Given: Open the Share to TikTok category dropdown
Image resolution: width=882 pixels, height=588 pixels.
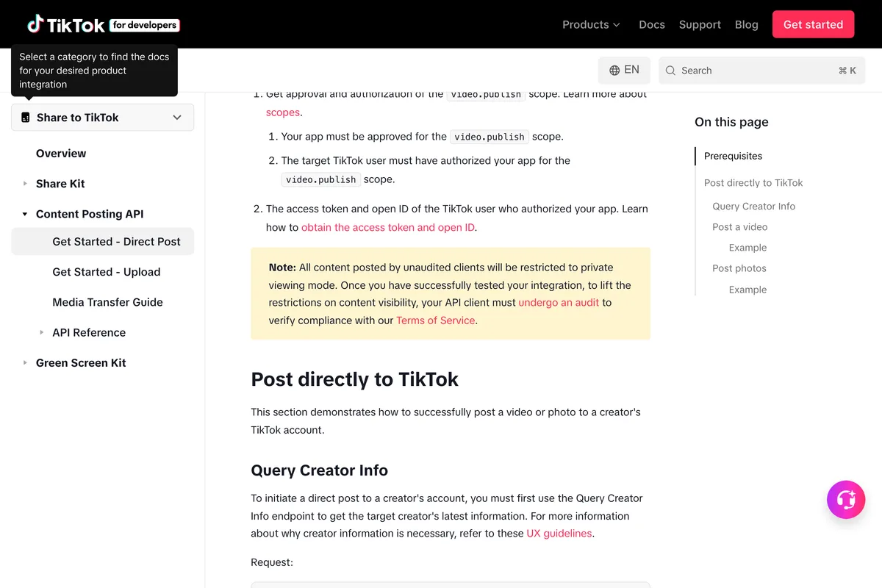Looking at the screenshot, I should point(103,118).
